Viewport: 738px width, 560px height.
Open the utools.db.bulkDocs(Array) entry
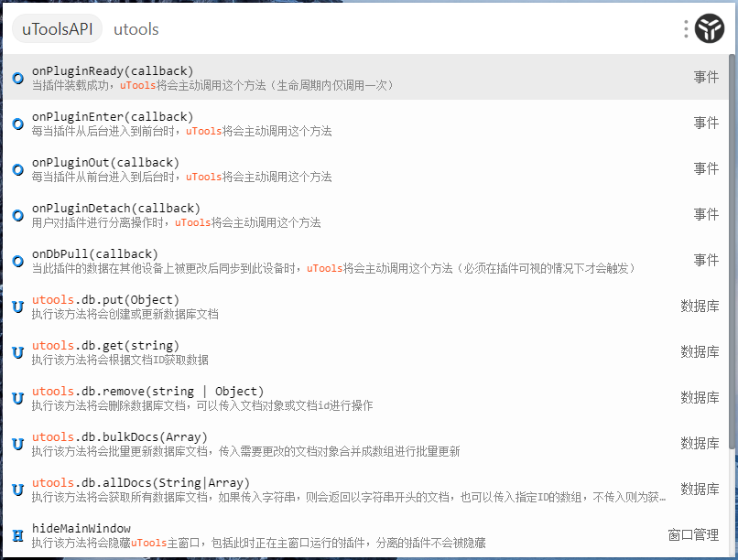point(366,444)
